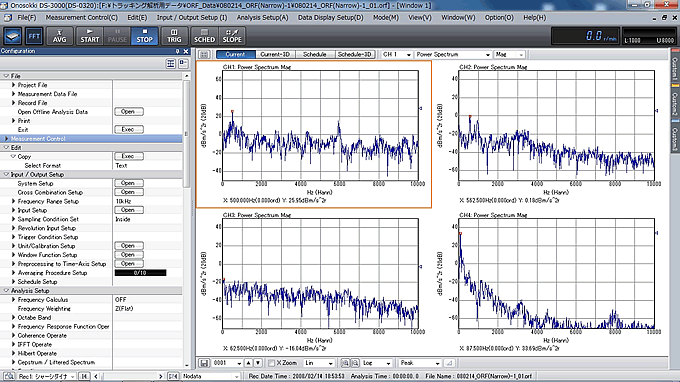Open the Analysis Setup(A) menu
Image resolution: width=680 pixels, height=382 pixels.
pyautogui.click(x=262, y=18)
